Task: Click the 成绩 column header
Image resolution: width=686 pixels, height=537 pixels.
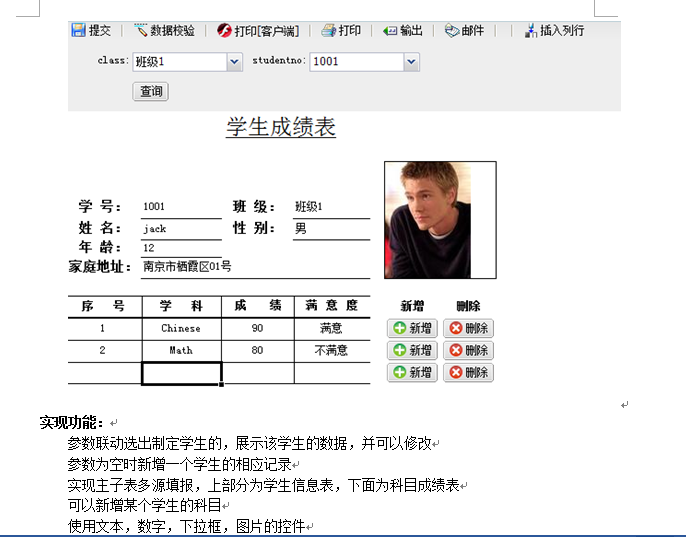Action: tap(258, 305)
